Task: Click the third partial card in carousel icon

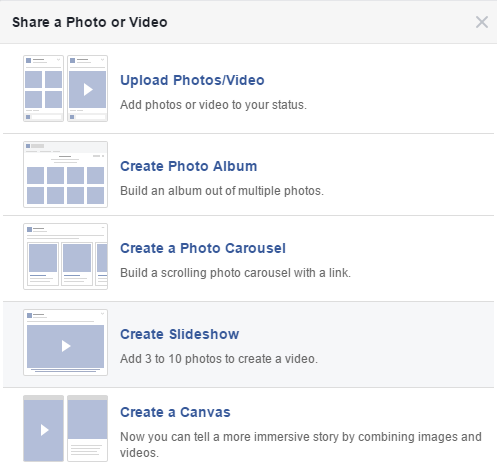Action: point(101,264)
